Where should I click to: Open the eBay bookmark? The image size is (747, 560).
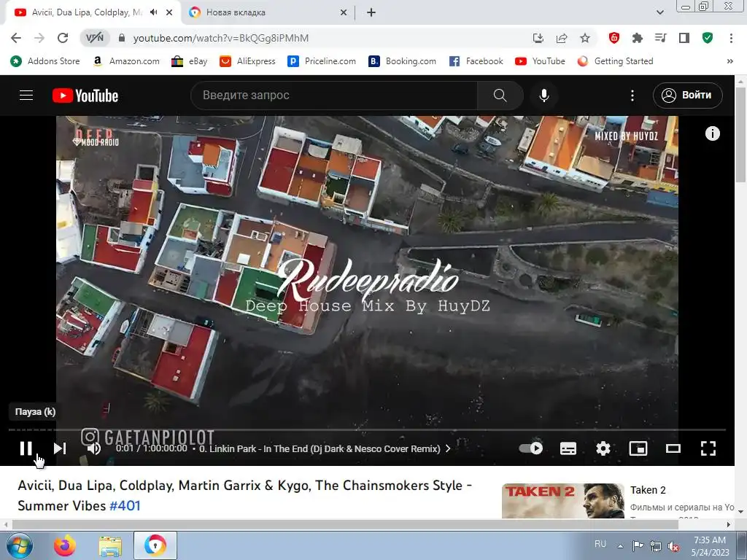[190, 61]
